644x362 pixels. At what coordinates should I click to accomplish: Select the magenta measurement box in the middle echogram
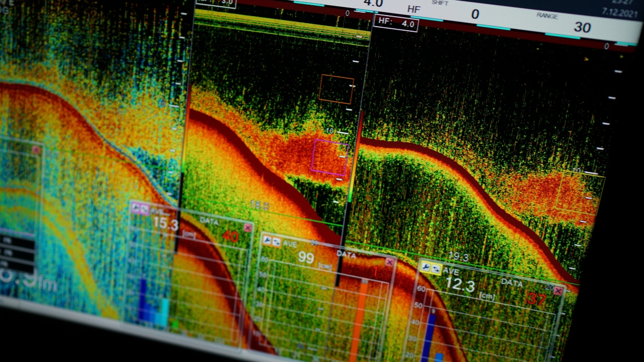[330, 157]
